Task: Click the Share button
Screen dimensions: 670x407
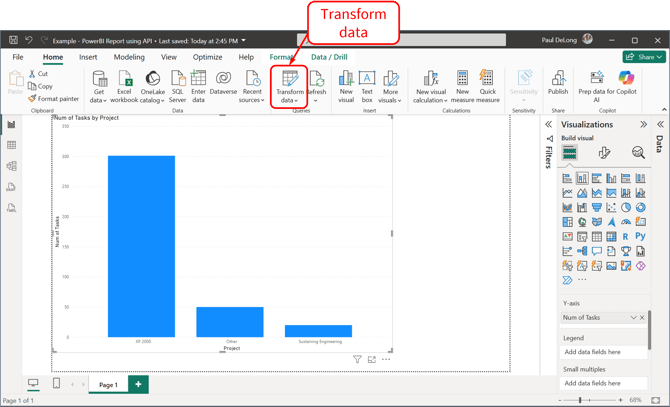Action: click(644, 57)
